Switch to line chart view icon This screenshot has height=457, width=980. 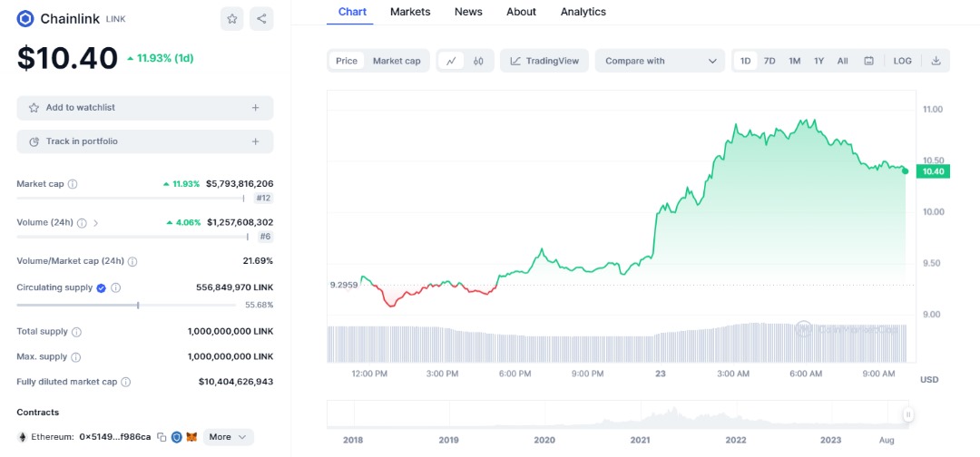tap(451, 61)
